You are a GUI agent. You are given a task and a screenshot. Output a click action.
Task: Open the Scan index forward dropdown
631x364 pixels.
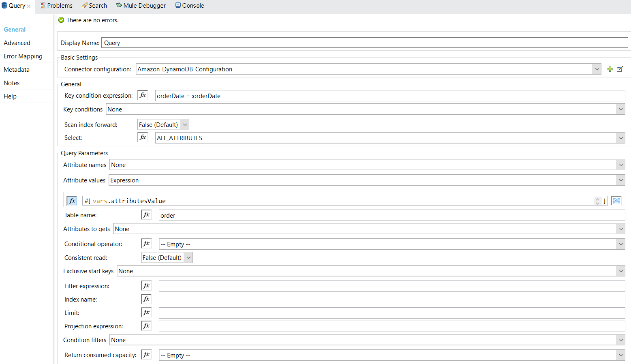[185, 124]
